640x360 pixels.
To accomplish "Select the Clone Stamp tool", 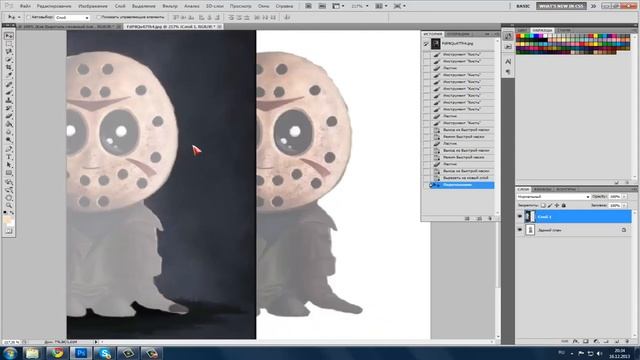I will pos(9,100).
